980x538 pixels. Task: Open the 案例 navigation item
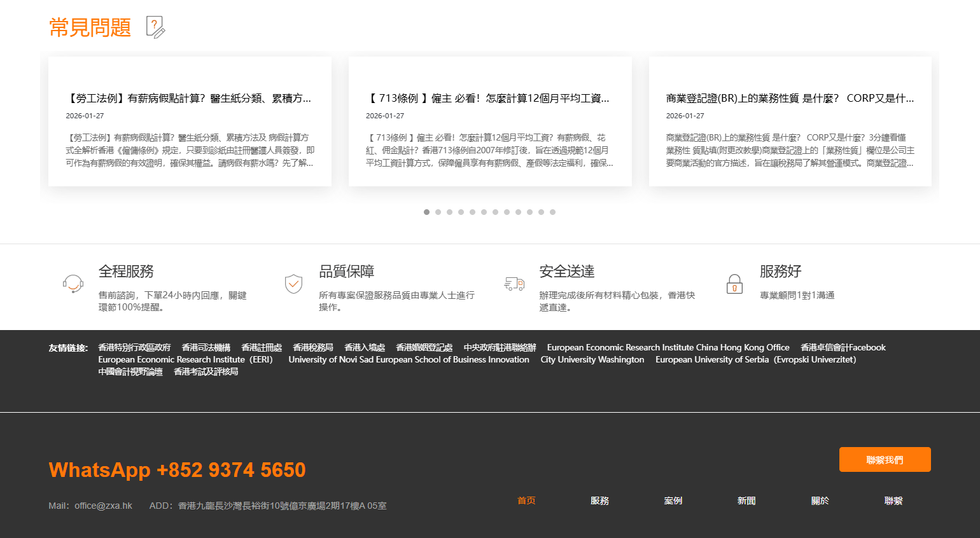673,500
